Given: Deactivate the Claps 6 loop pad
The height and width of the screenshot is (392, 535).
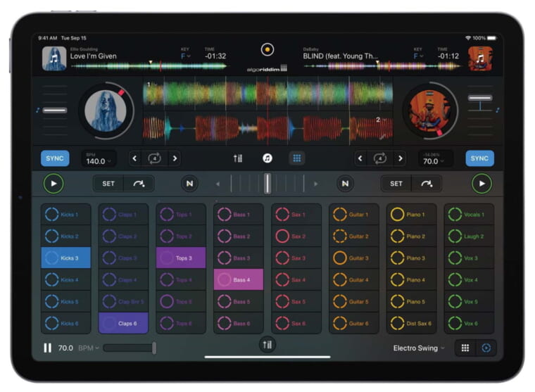Looking at the screenshot, I should [x=123, y=324].
